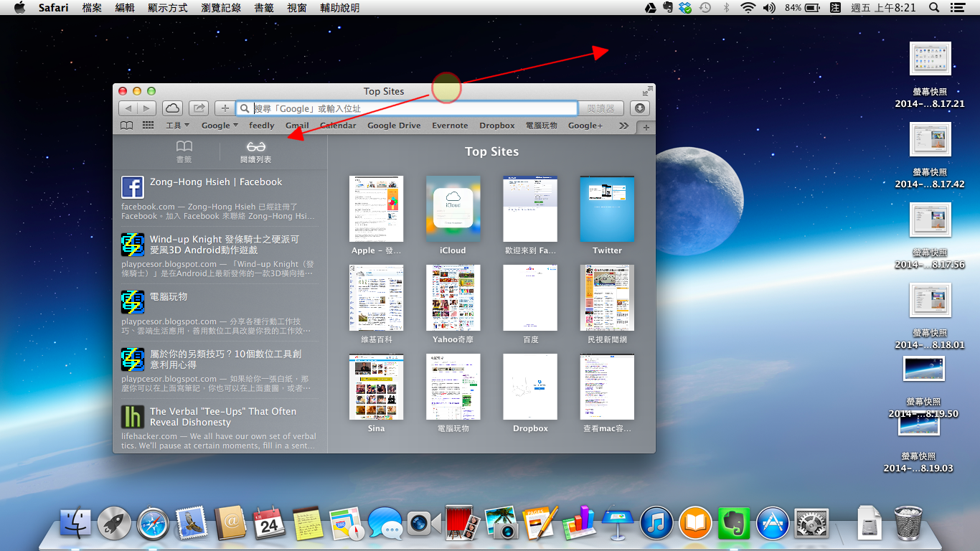Launch the App Store from the Dock
980x551 pixels.
tap(773, 523)
